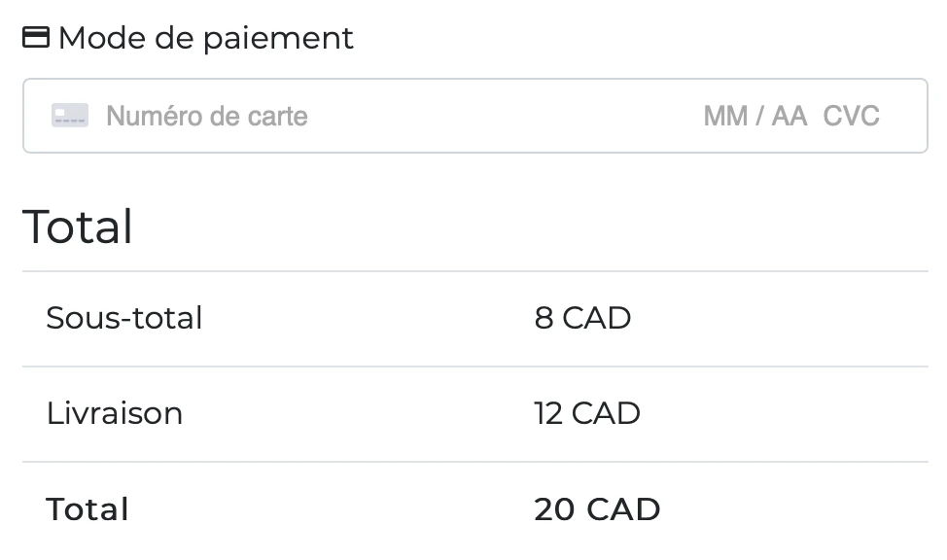Screen dimensions: 947x560
Task: Click the divider between Livraison and Total rows
Action: tap(474, 462)
